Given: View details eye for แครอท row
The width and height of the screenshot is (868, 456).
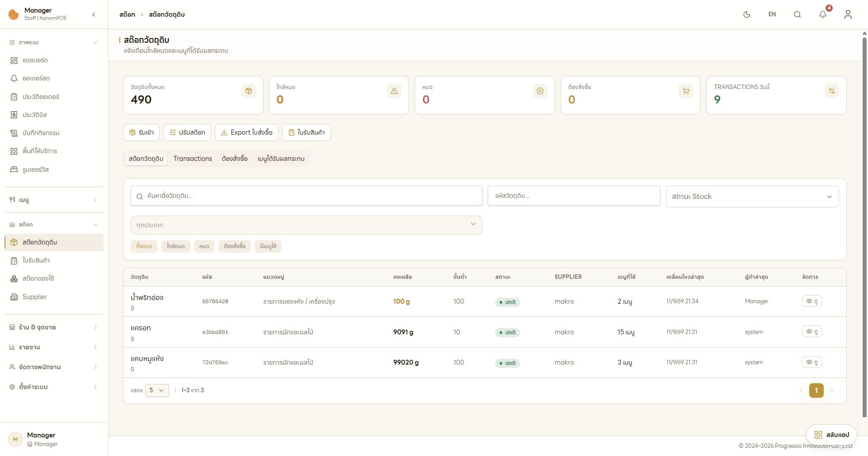Looking at the screenshot, I should (x=811, y=332).
